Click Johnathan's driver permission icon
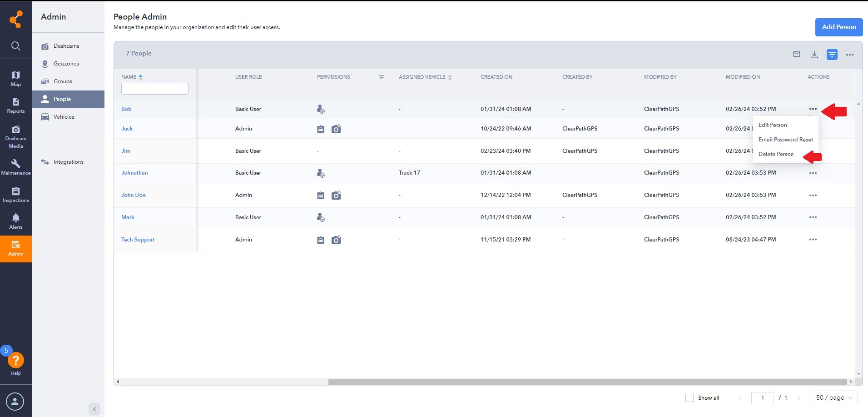The height and width of the screenshot is (417, 868). tap(321, 173)
